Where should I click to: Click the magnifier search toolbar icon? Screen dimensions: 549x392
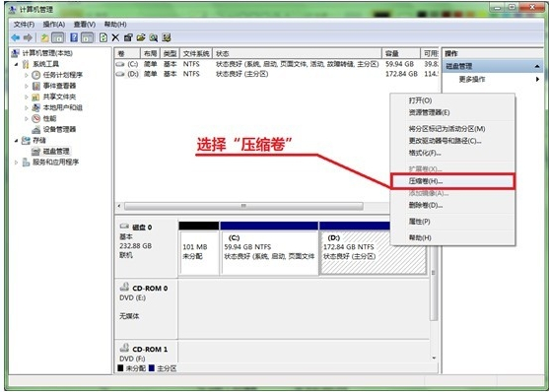[x=154, y=37]
